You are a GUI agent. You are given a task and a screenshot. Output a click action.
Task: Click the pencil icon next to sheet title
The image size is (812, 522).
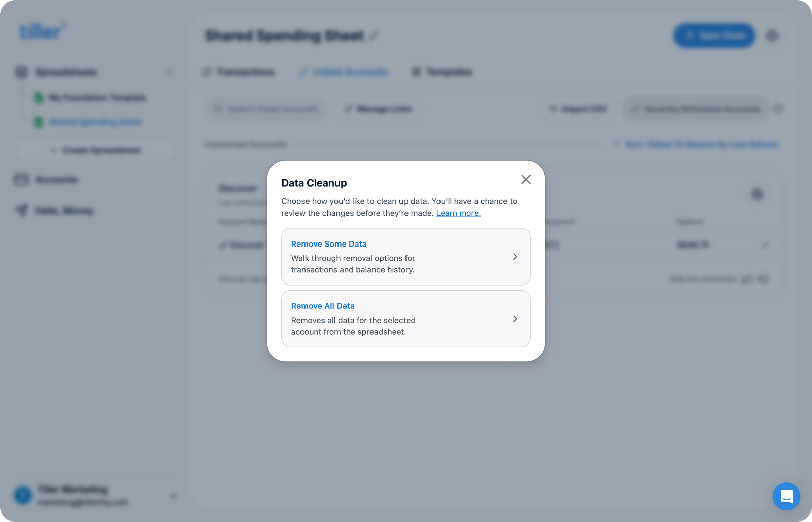click(374, 36)
